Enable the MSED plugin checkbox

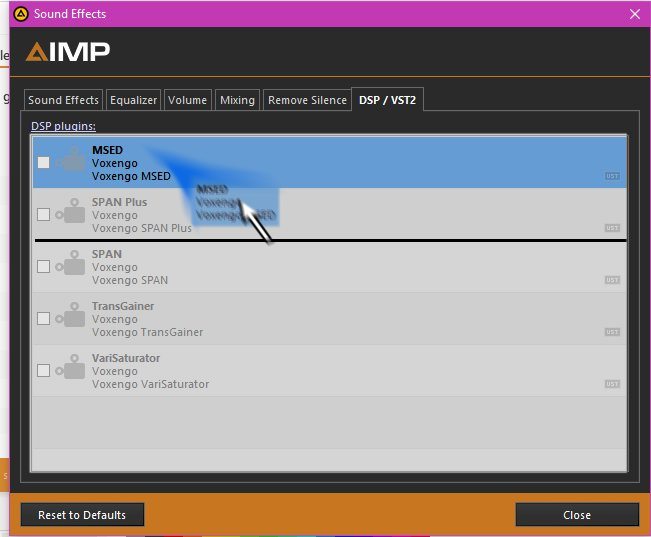tap(44, 162)
